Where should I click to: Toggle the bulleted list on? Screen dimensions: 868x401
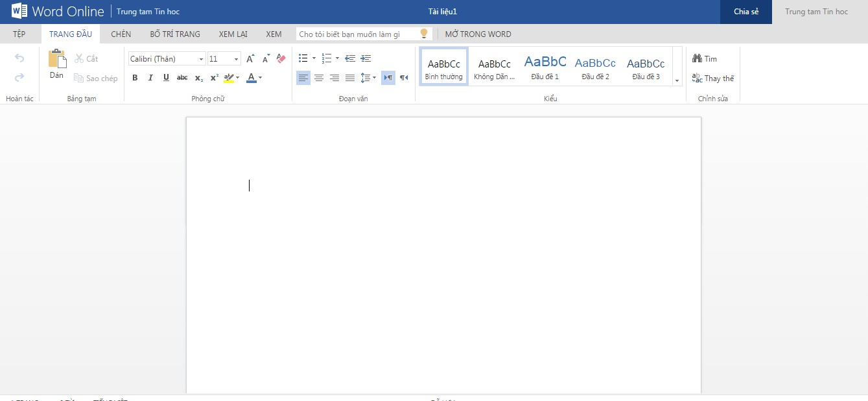coord(302,58)
